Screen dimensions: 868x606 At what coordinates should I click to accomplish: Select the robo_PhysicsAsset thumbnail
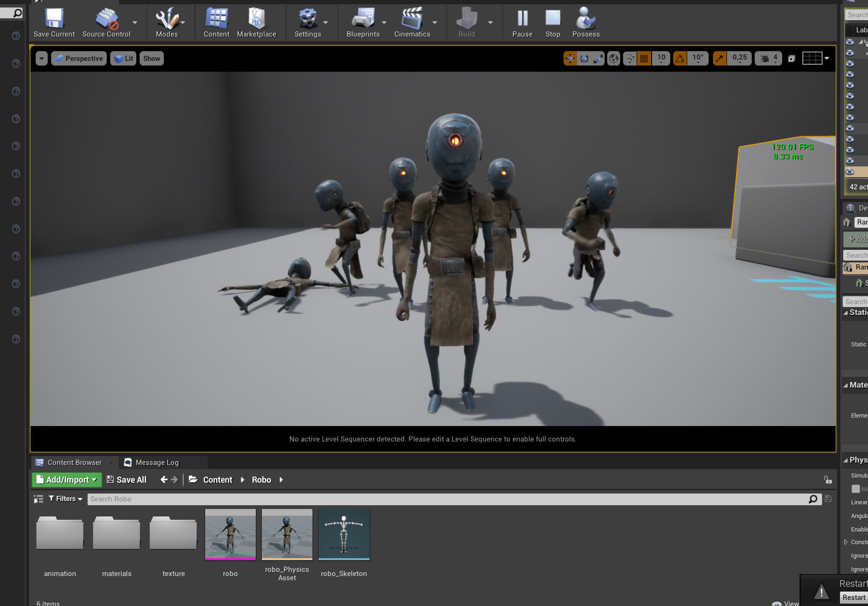[x=287, y=534]
